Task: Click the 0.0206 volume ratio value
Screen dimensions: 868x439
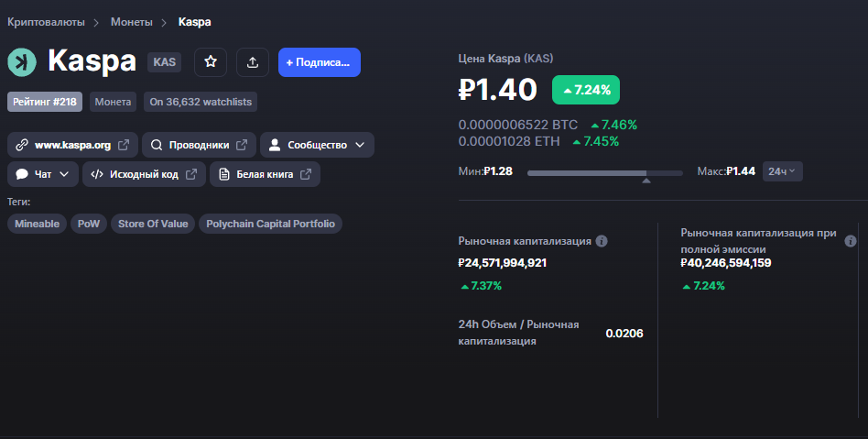Action: click(624, 333)
